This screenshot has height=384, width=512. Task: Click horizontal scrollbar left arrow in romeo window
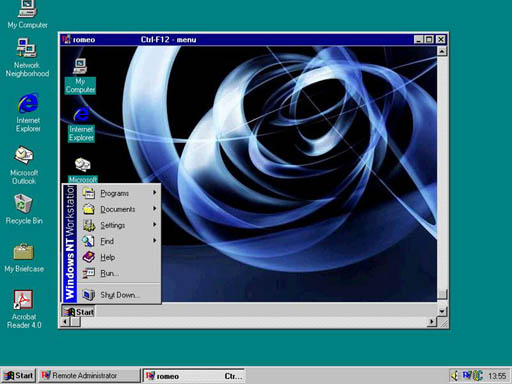(65, 322)
